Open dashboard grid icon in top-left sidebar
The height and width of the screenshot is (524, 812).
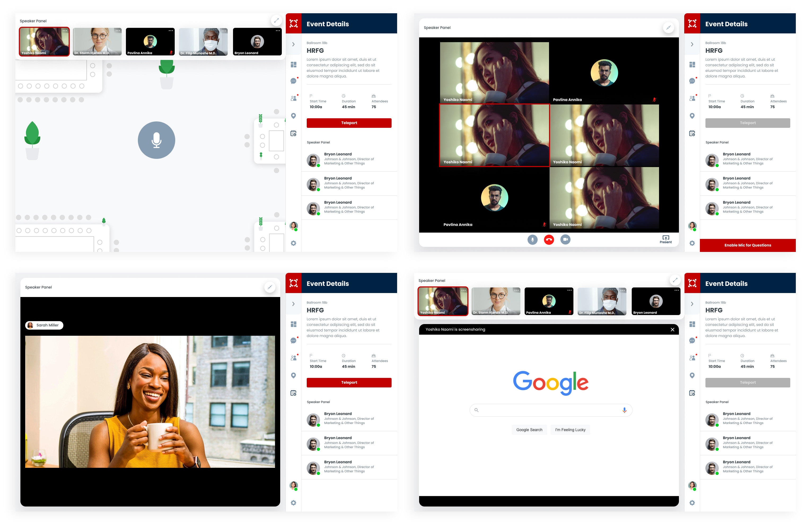pos(293,65)
